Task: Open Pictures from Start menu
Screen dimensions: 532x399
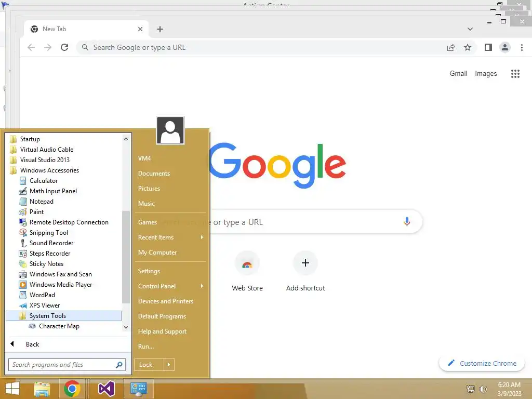Action: click(x=149, y=188)
